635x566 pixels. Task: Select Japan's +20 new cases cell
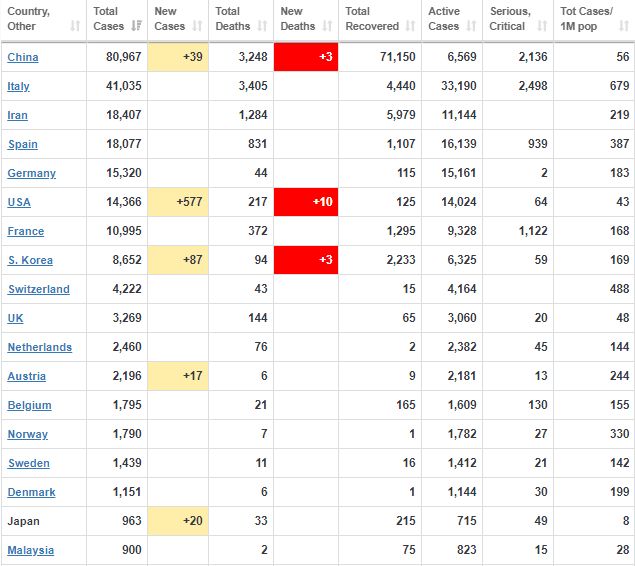[178, 521]
